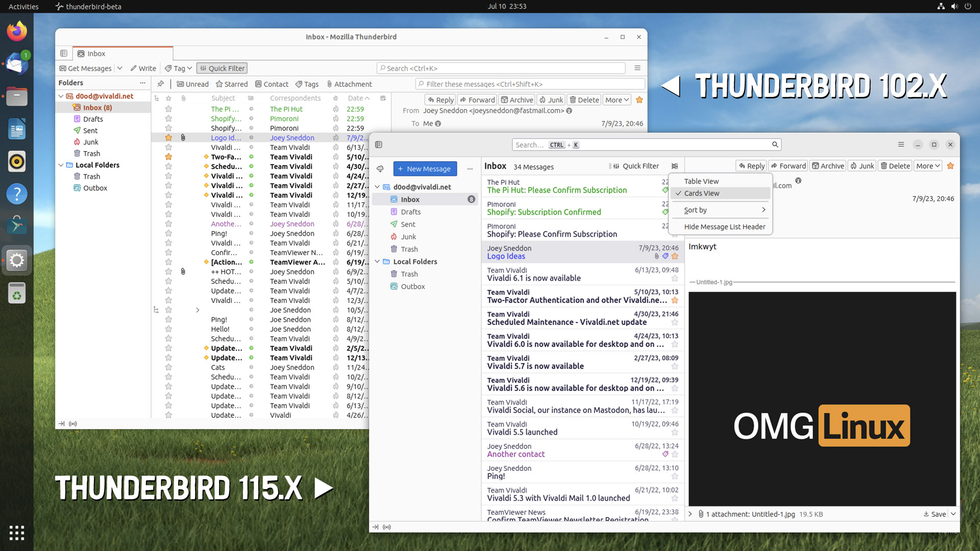Reply to the Logo Ideas email
Viewport: 980px width, 551px height.
(751, 166)
